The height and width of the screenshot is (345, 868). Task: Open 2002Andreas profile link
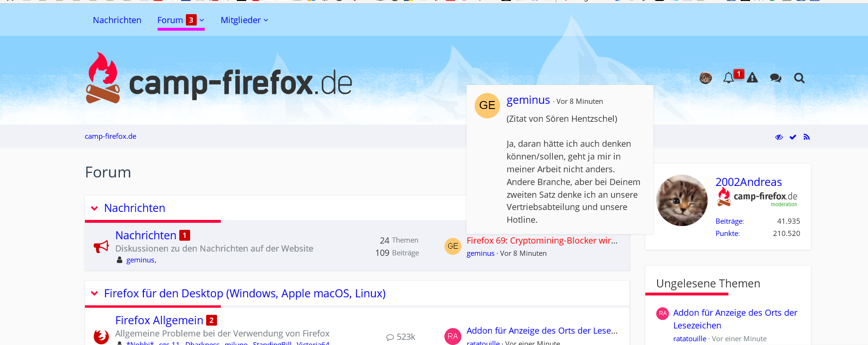pyautogui.click(x=749, y=182)
